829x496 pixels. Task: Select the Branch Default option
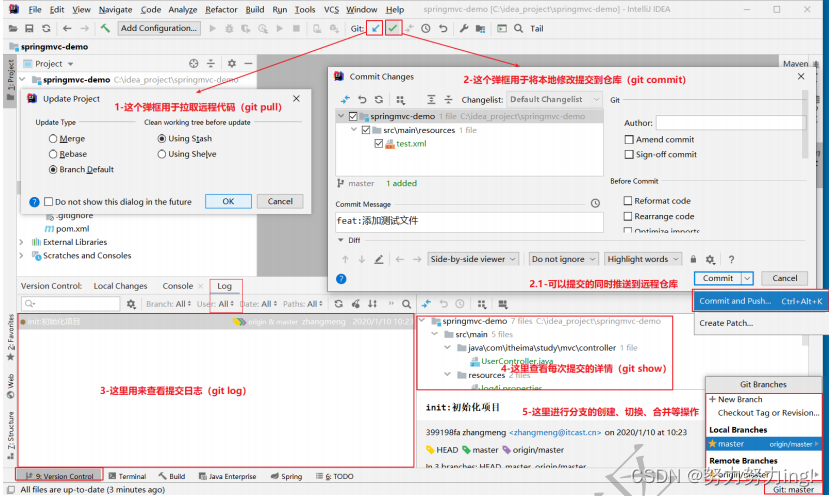(53, 170)
